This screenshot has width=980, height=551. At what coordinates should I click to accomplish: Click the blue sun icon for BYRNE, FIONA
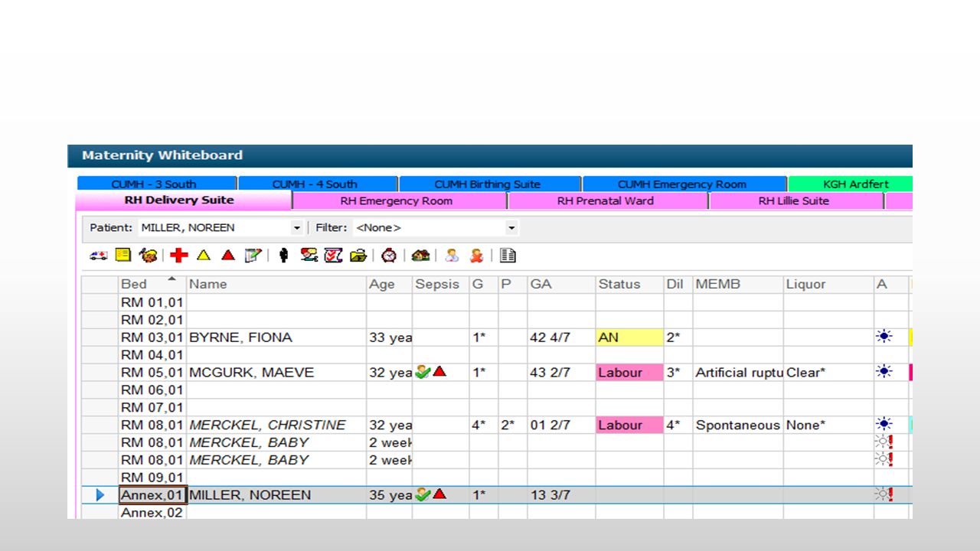click(884, 337)
